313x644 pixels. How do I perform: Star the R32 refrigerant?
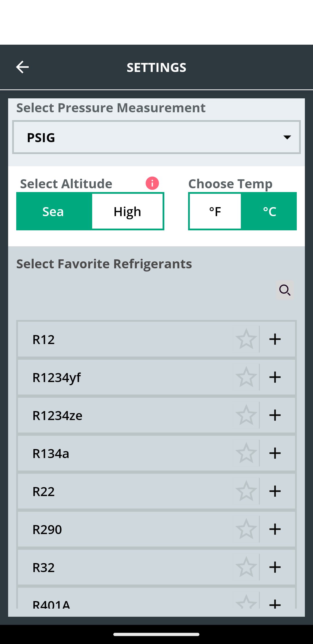coord(246,567)
